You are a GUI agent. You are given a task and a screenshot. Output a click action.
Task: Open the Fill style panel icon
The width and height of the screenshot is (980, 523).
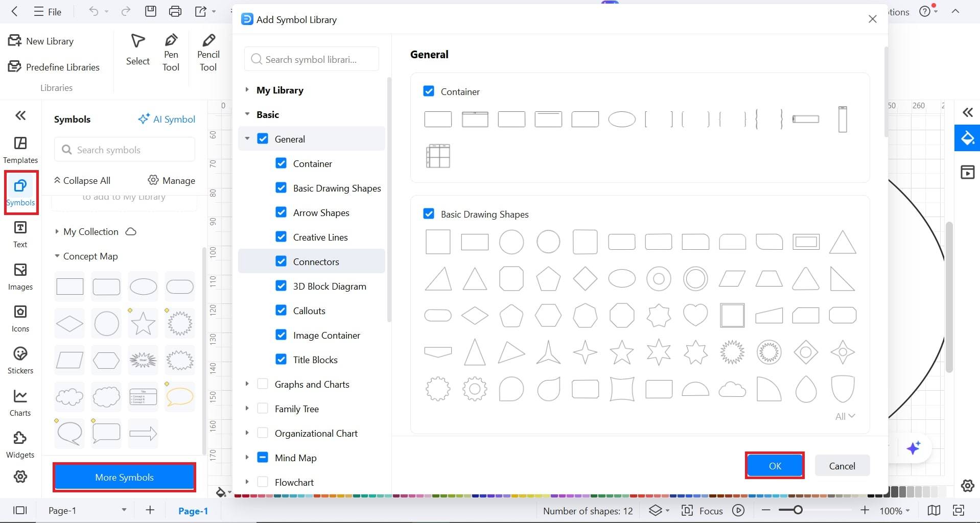pyautogui.click(x=967, y=138)
